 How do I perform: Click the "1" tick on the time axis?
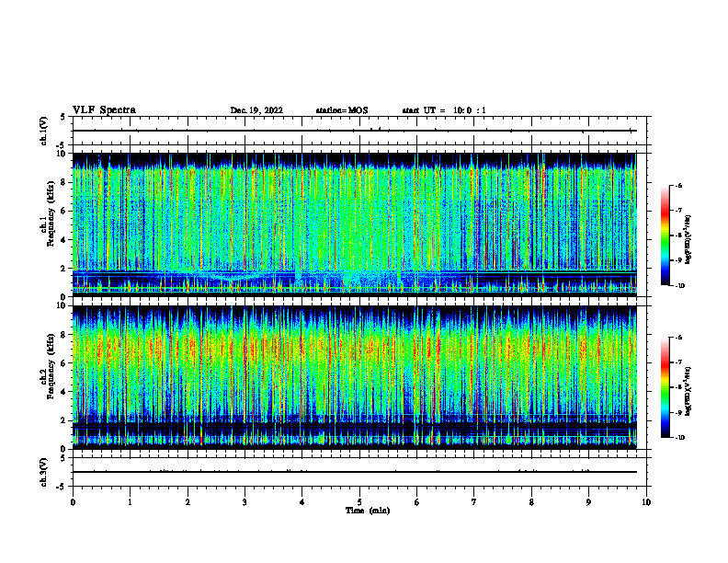tap(130, 502)
